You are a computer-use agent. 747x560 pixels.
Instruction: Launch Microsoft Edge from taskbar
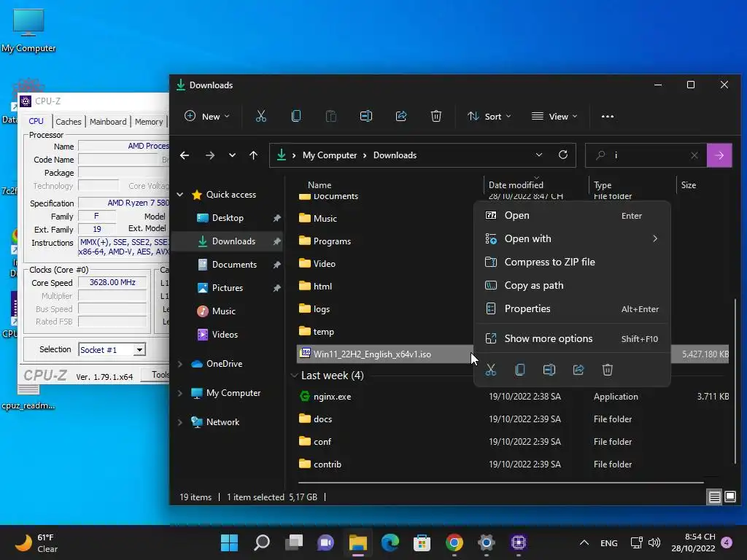[390, 542]
